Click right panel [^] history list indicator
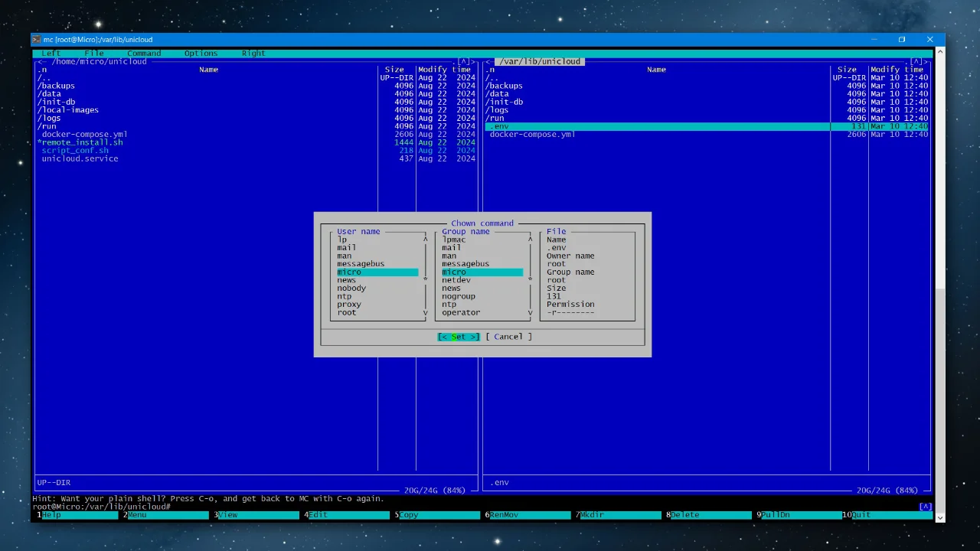The width and height of the screenshot is (980, 551). point(916,61)
